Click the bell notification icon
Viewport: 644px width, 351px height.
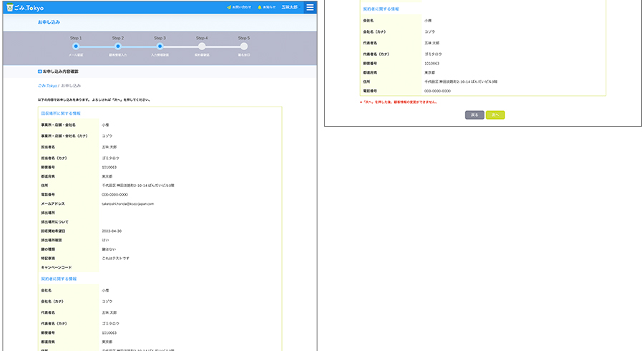259,7
